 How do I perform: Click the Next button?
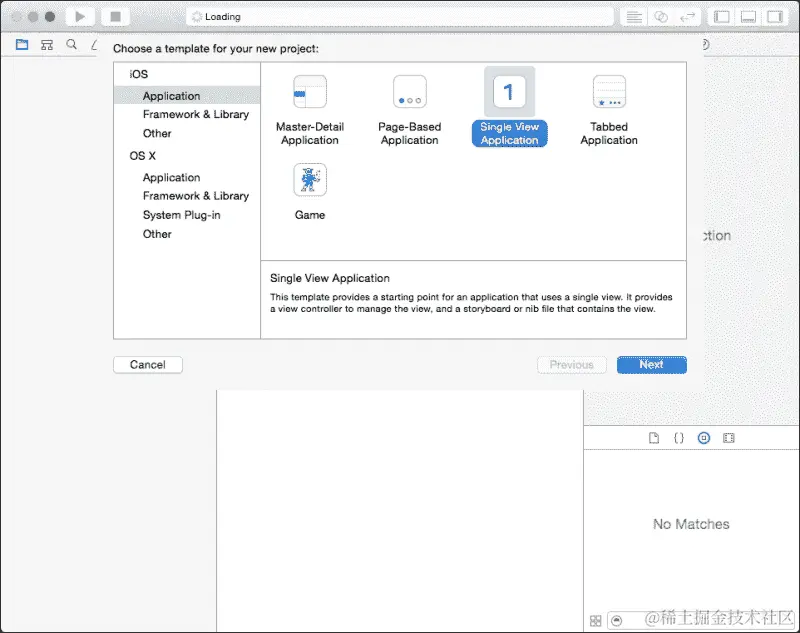tap(652, 365)
